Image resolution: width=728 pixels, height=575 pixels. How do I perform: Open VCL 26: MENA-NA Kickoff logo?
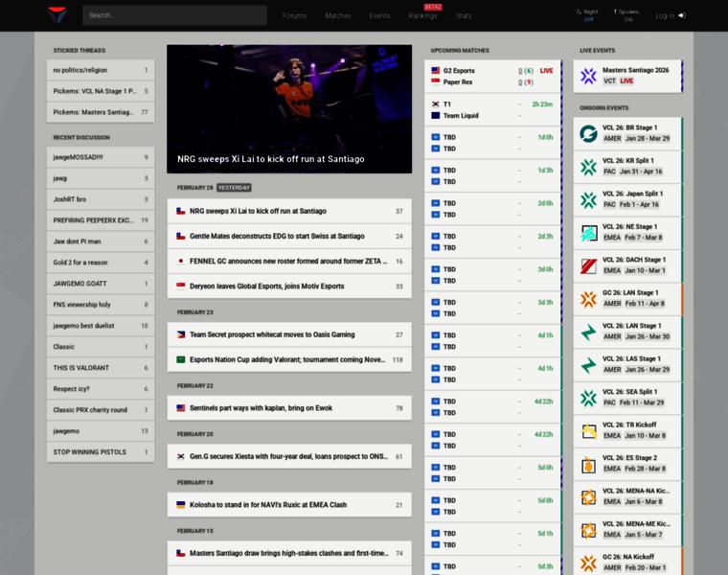coord(588,496)
